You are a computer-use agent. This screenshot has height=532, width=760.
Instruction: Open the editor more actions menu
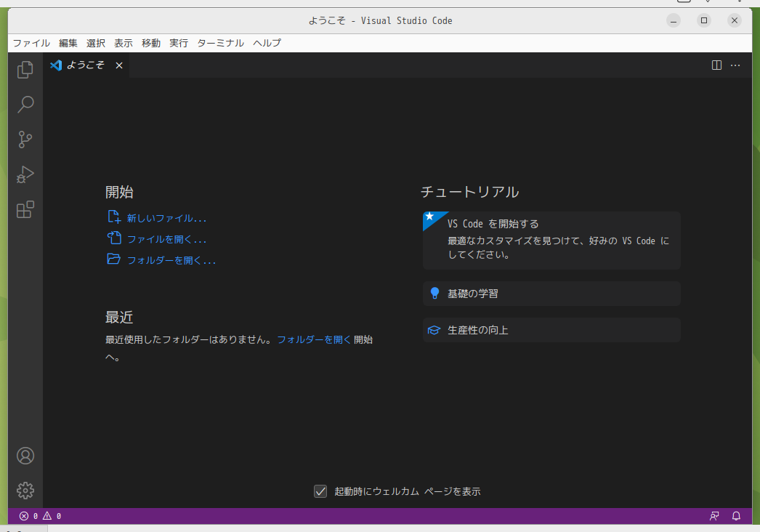tap(735, 65)
